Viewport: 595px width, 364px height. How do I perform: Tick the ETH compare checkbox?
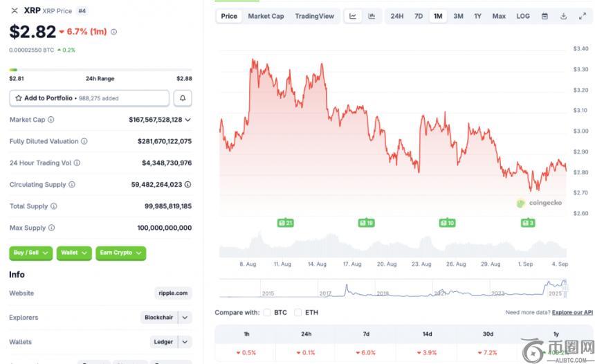point(298,312)
